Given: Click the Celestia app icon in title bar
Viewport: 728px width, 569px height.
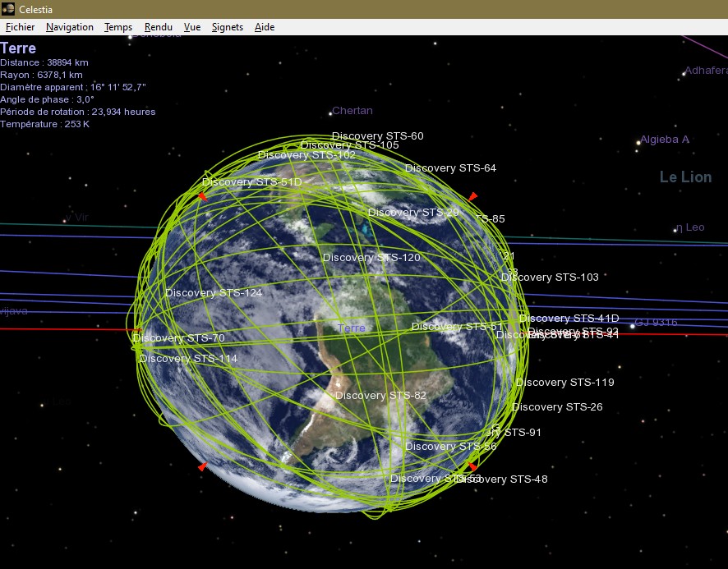Looking at the screenshot, I should click(x=8, y=9).
